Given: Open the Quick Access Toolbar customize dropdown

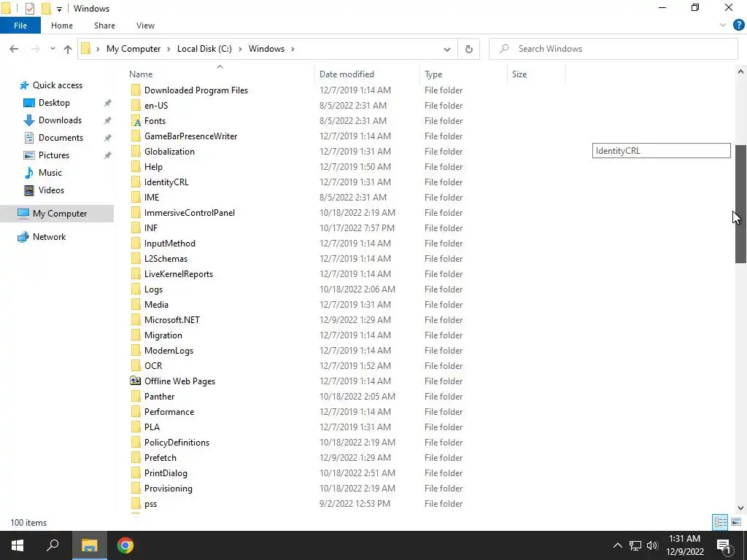Looking at the screenshot, I should click(x=59, y=9).
